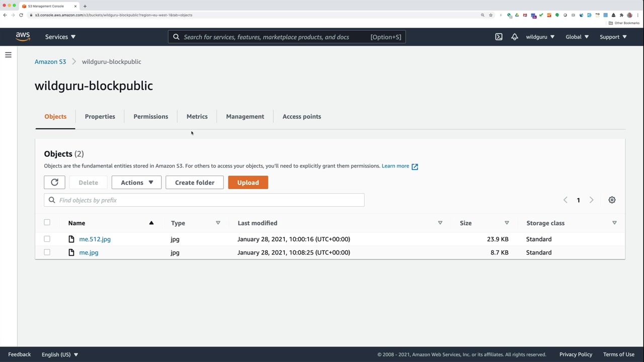Screen dimensions: 644x362
Task: Click Create folder button
Action: [194, 183]
